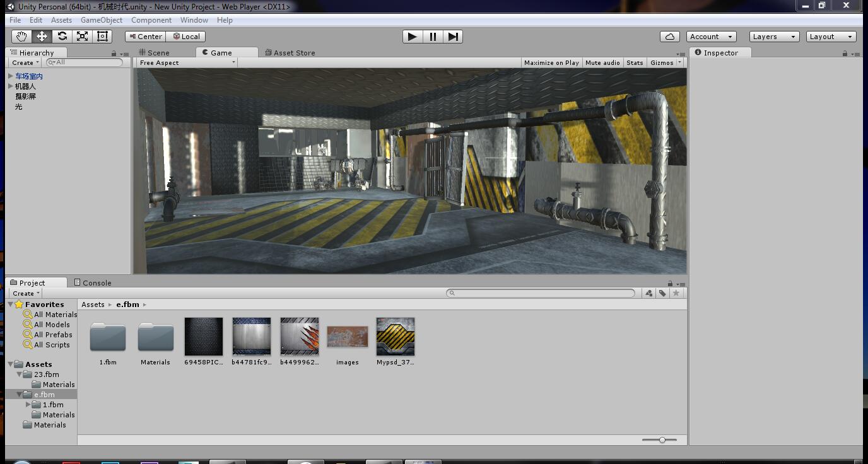Select the Rect transform tool
This screenshot has width=868, height=464.
102,37
